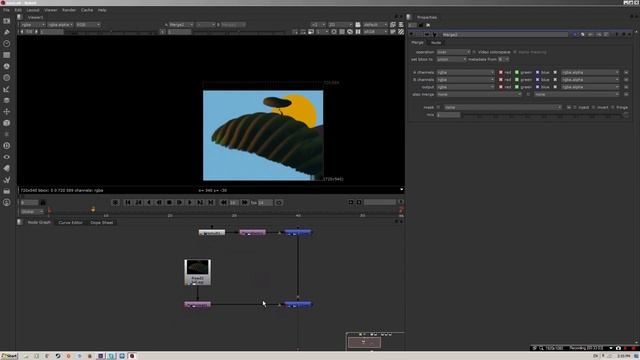
Task: Open the Time nodes toolbar menu
Action: pyautogui.click(x=7, y=44)
